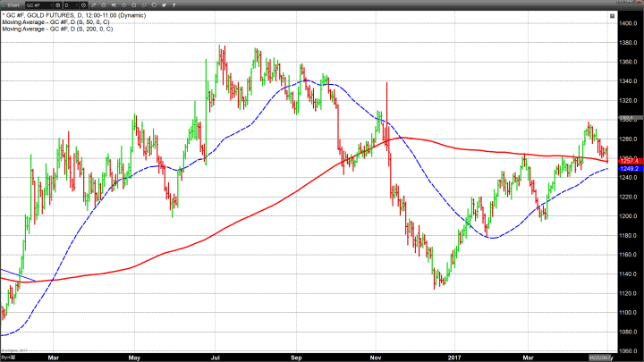Select the 200-period Moving Average legend text
This screenshot has width=644, height=362.
pyautogui.click(x=61, y=30)
